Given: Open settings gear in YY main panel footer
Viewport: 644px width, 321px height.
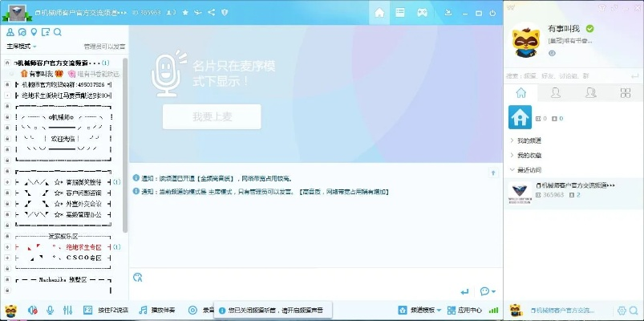Looking at the screenshot, I should click(x=622, y=311).
